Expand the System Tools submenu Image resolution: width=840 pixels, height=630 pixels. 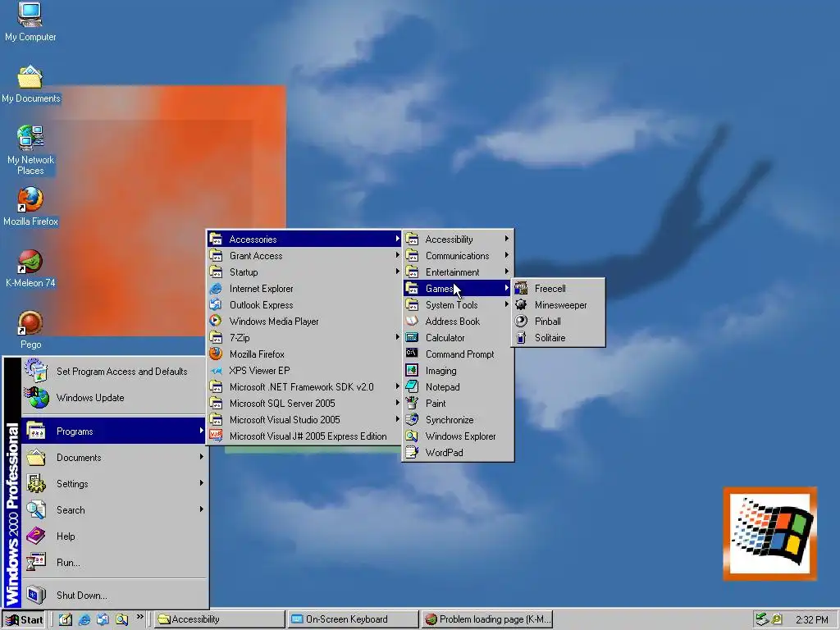pyautogui.click(x=458, y=305)
